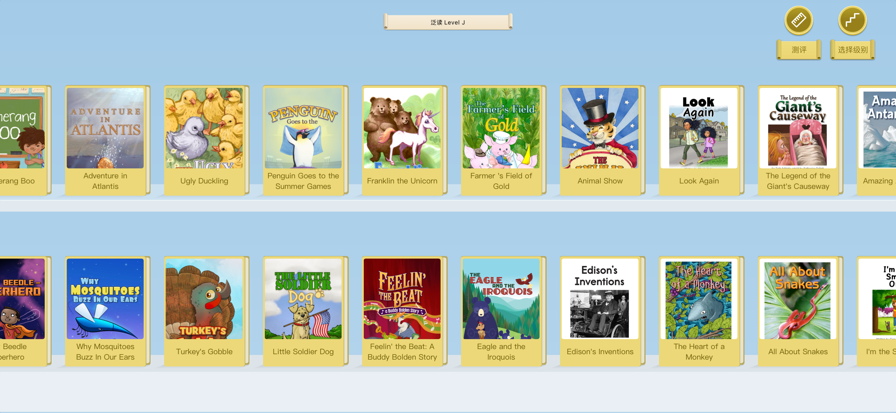This screenshot has height=413, width=896.
Task: Open The Heart of a Monkey cover
Action: pyautogui.click(x=698, y=299)
